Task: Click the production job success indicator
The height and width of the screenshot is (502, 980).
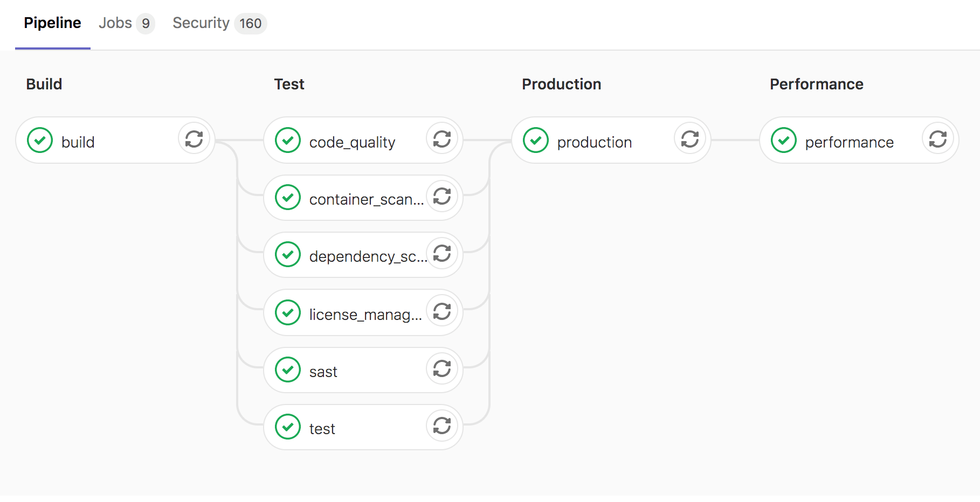Action: coord(535,140)
